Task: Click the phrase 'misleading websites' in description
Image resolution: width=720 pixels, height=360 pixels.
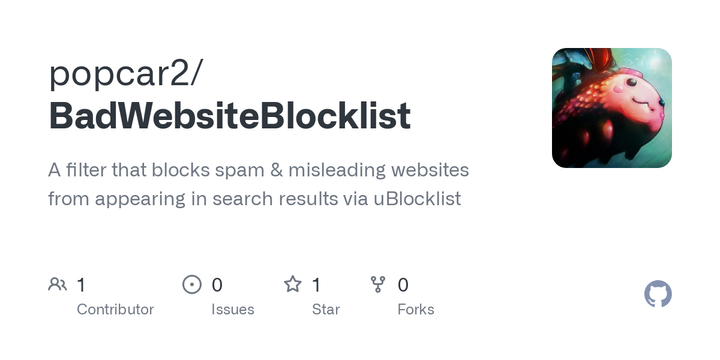Action: click(x=379, y=170)
